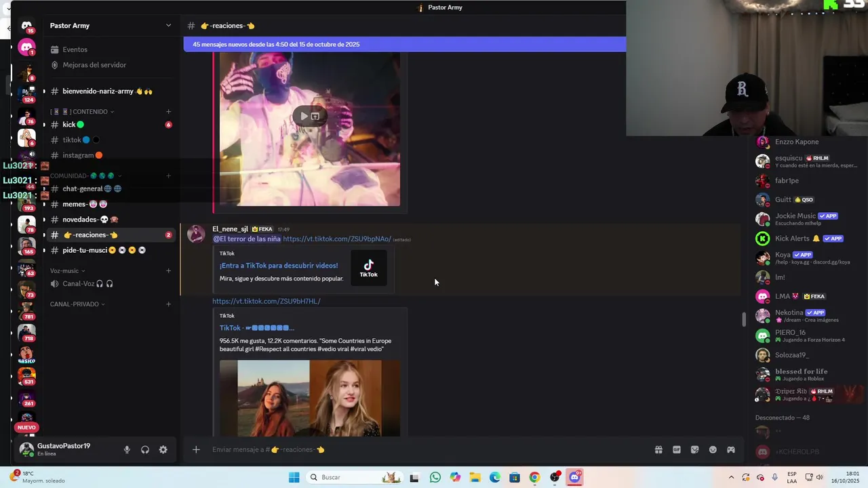Open Microsoft Edge from the taskbar
The height and width of the screenshot is (488, 868).
point(495,477)
